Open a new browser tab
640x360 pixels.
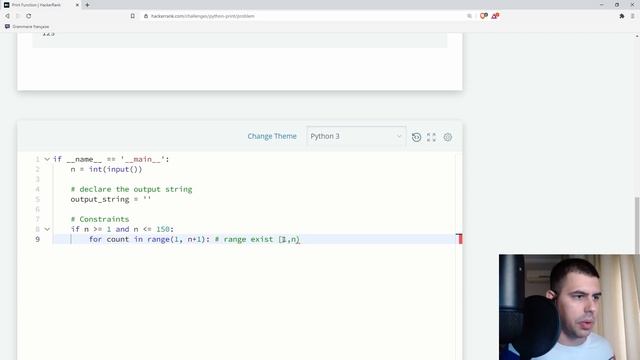[87, 5]
